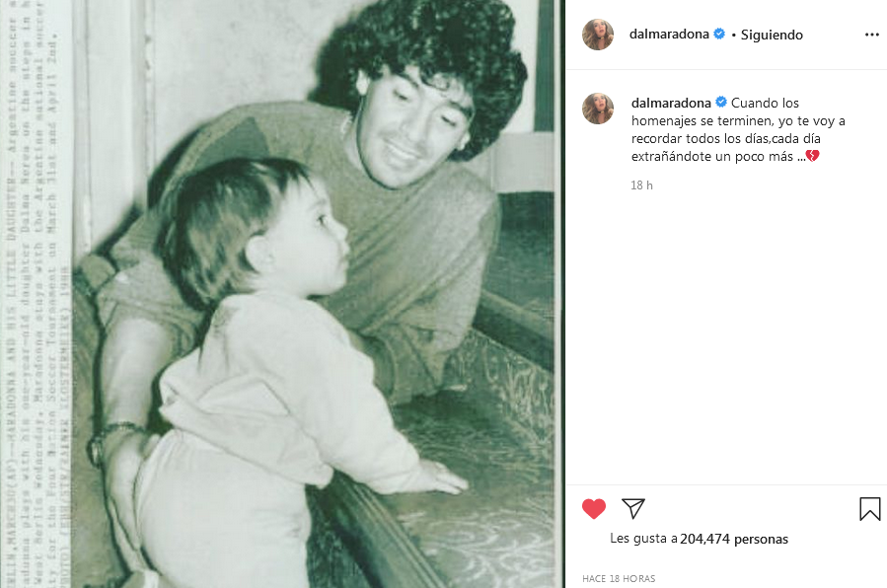Click the black and white post photo
This screenshot has height=588, width=887.
(x=282, y=294)
